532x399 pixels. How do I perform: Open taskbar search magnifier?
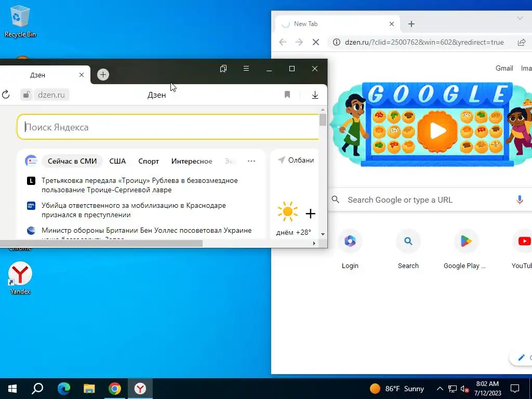[x=37, y=389]
